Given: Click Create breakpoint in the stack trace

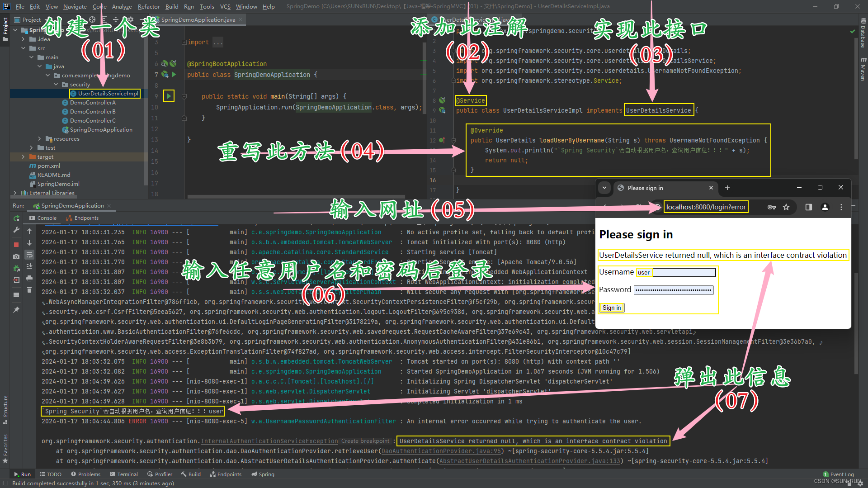Looking at the screenshot, I should pyautogui.click(x=365, y=441).
